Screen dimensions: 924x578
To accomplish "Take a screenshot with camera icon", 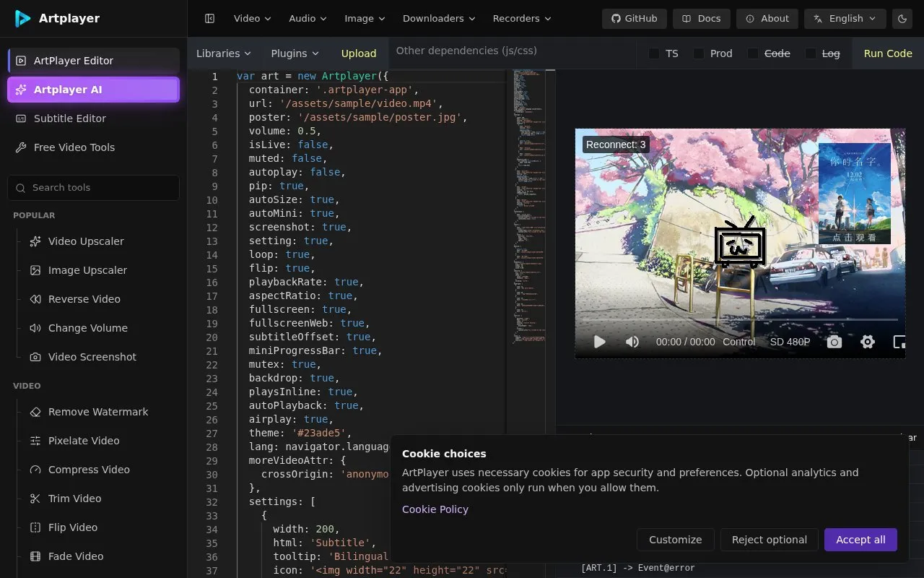I will point(834,342).
